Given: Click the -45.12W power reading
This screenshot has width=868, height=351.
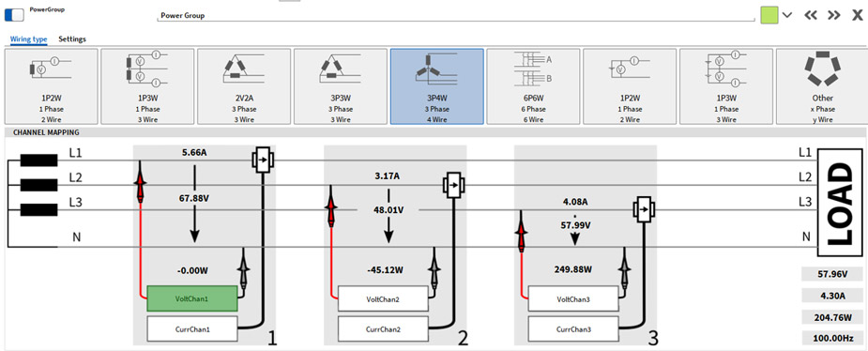Looking at the screenshot, I should click(386, 270).
